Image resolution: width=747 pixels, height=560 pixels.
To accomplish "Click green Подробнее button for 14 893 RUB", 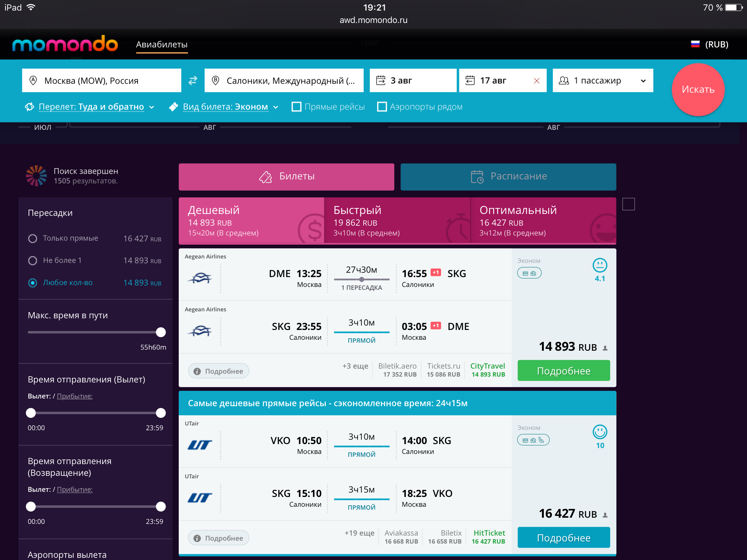I will [x=564, y=371].
